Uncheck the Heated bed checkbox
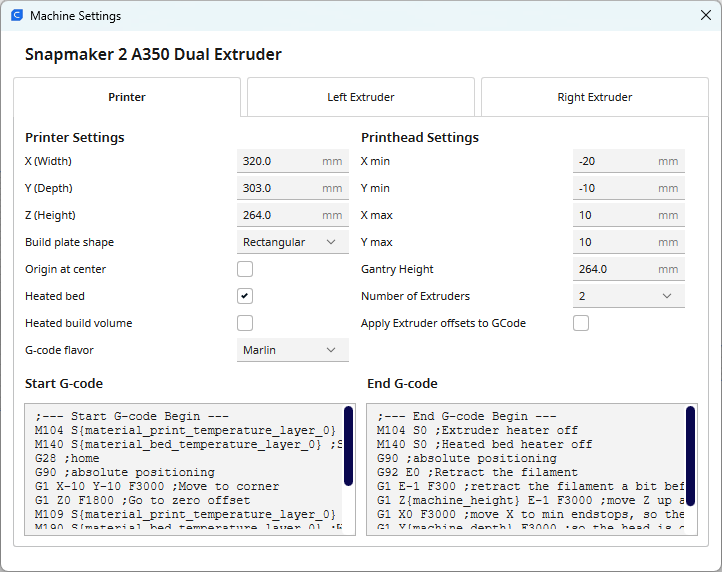The image size is (722, 572). pyautogui.click(x=245, y=296)
